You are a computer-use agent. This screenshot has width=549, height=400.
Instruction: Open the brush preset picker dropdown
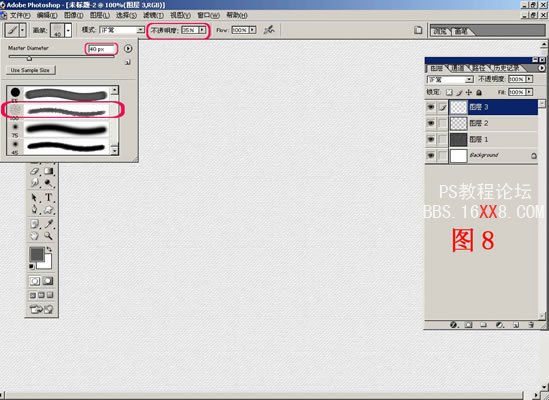tap(68, 30)
